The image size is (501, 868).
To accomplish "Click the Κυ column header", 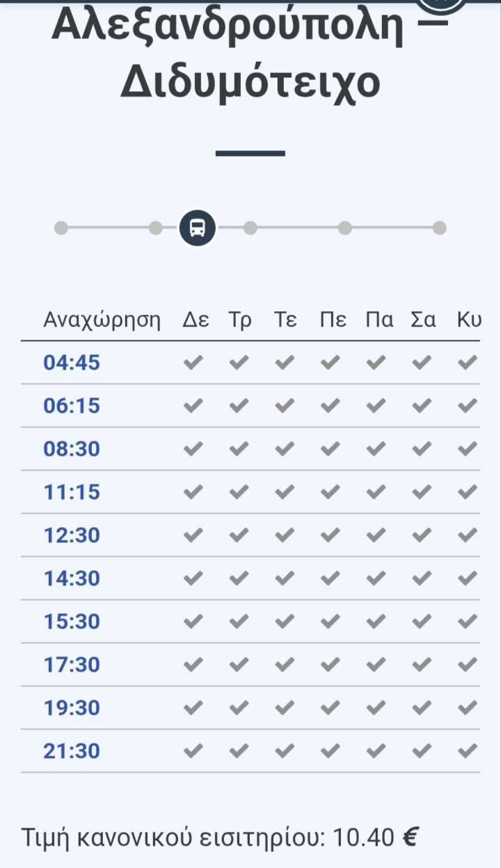I will [x=469, y=320].
